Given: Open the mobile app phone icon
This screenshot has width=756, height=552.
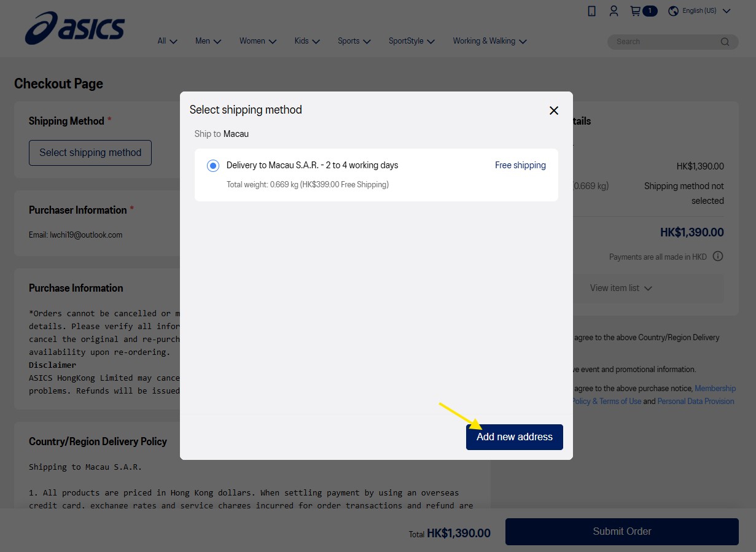Looking at the screenshot, I should [x=591, y=11].
